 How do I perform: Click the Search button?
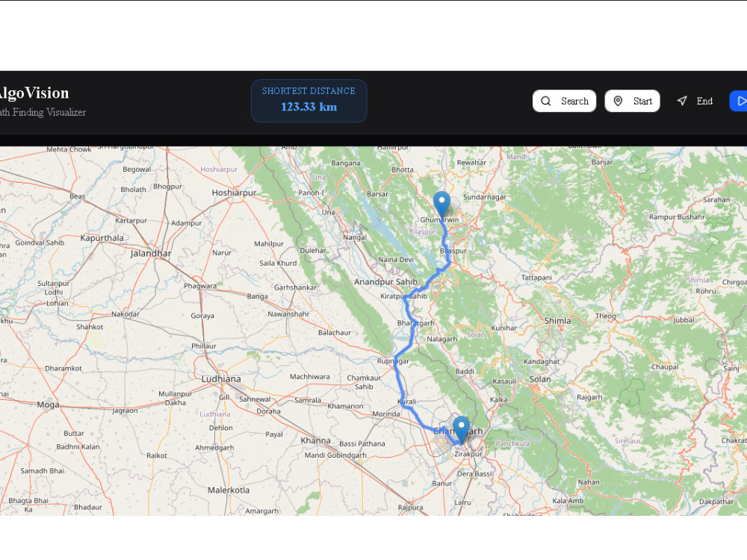tap(564, 101)
